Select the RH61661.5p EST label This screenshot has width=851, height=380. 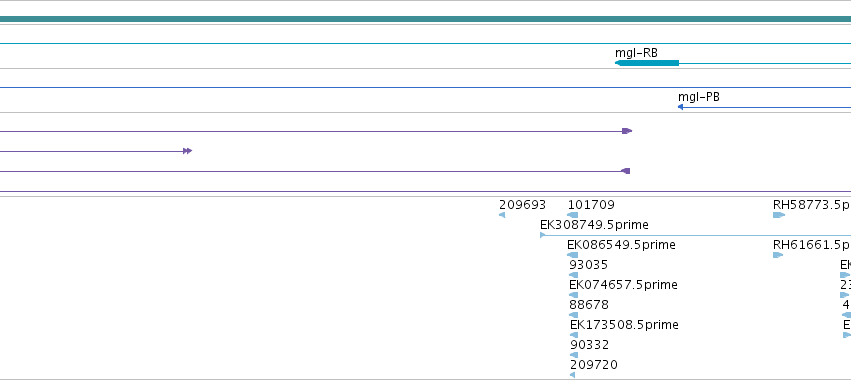811,245
